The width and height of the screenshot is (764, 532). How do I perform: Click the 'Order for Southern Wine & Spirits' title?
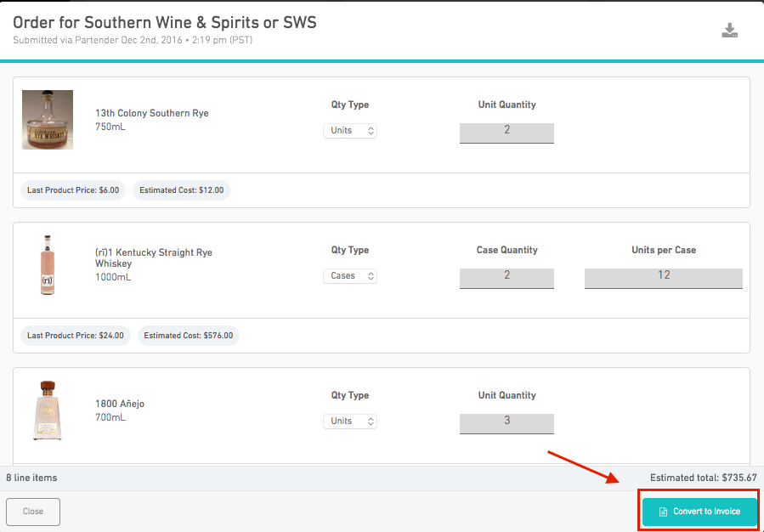(x=165, y=22)
